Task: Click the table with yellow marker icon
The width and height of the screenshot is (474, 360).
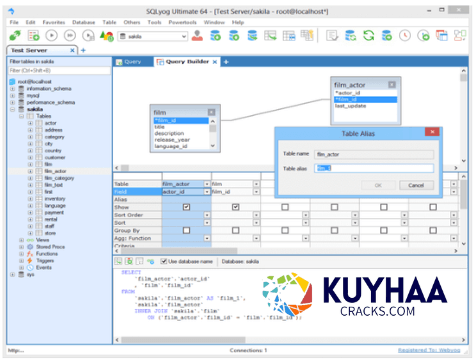Action: (x=307, y=35)
